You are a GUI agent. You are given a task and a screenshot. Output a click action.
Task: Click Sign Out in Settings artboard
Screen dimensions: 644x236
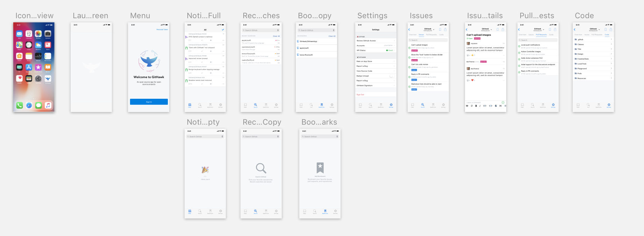[x=360, y=95]
